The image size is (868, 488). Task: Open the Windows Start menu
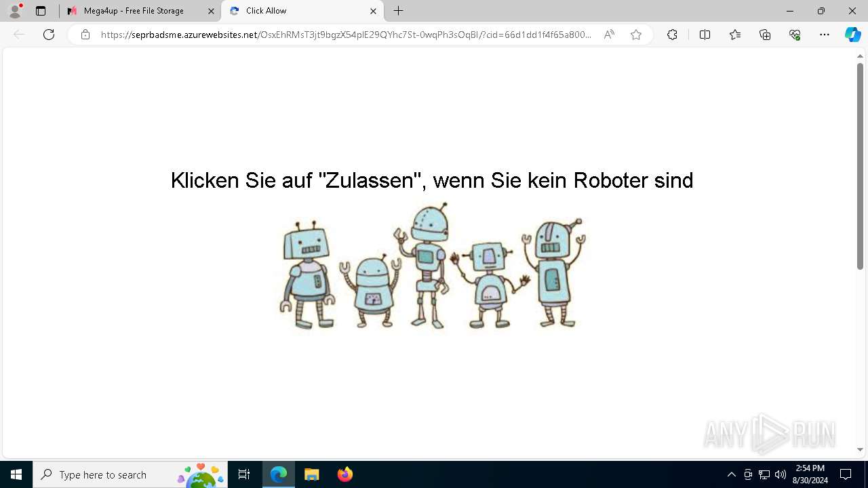(x=16, y=474)
